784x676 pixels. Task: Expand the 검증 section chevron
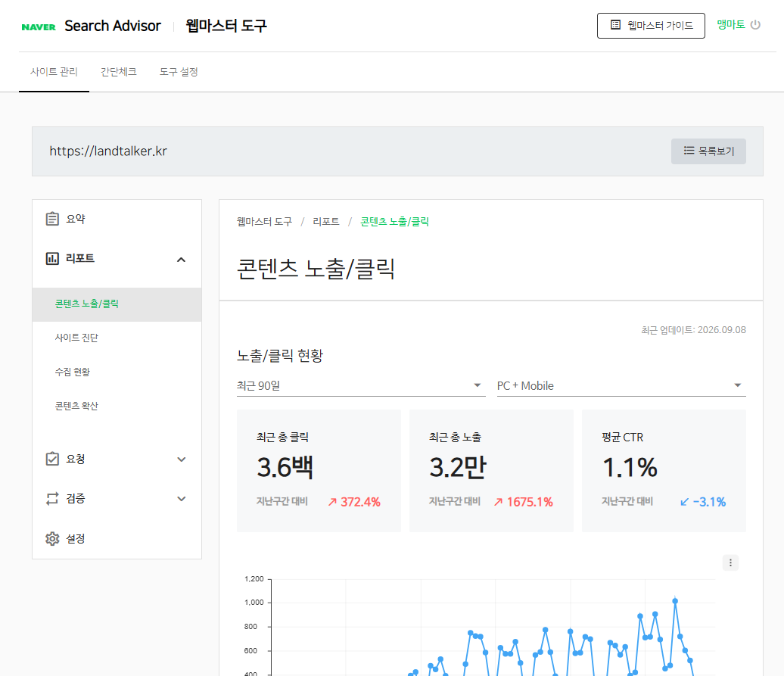181,499
